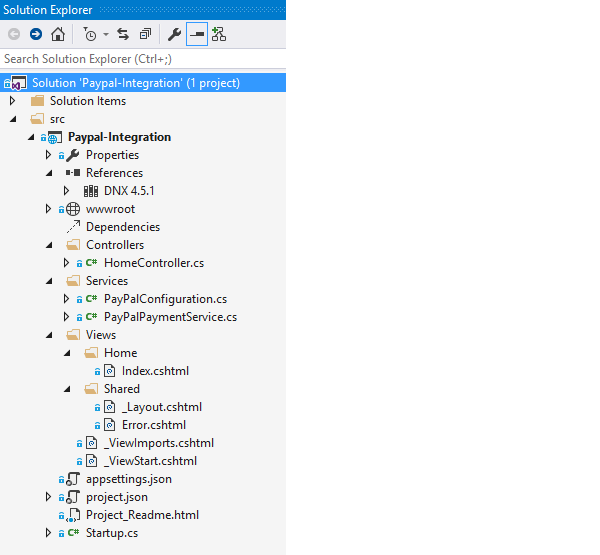Viewport: 600px width, 555px height.
Task: Select the appsettings.json file
Action: point(129,479)
